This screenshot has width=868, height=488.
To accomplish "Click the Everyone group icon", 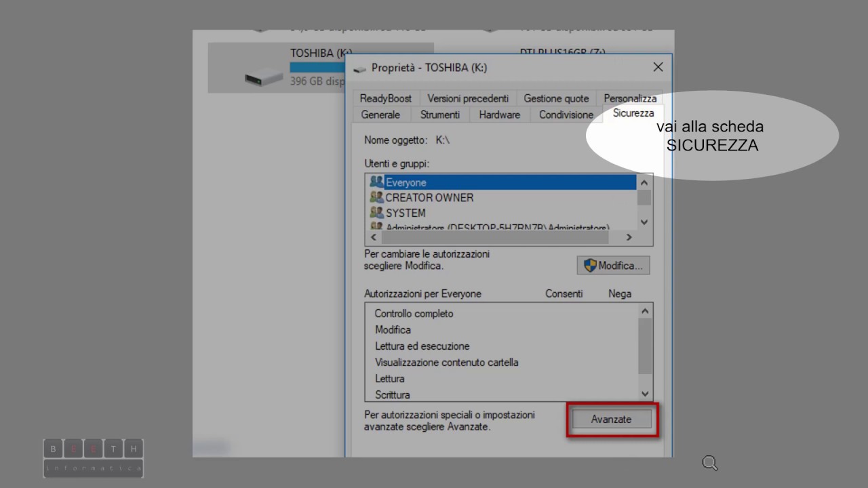I will 376,182.
